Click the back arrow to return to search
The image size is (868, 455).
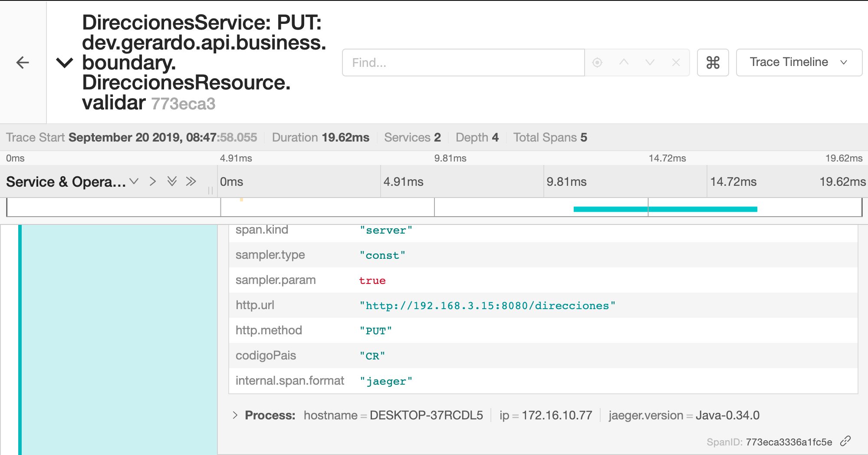pyautogui.click(x=23, y=63)
